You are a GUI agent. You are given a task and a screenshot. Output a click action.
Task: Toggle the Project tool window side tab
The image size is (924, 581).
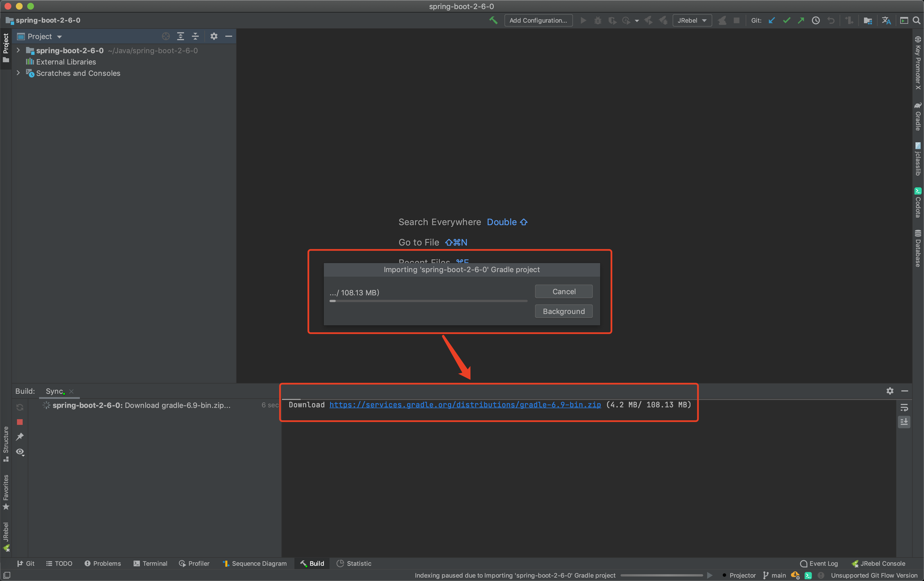coord(6,48)
